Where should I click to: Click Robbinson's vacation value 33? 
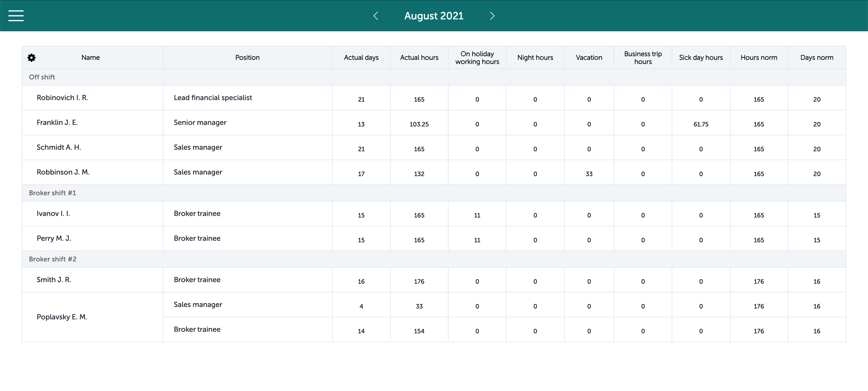pos(589,174)
